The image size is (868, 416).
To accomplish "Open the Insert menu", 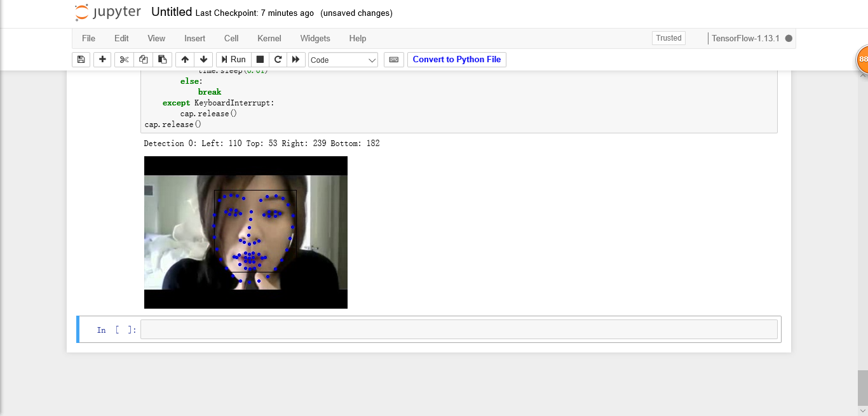I will click(194, 38).
